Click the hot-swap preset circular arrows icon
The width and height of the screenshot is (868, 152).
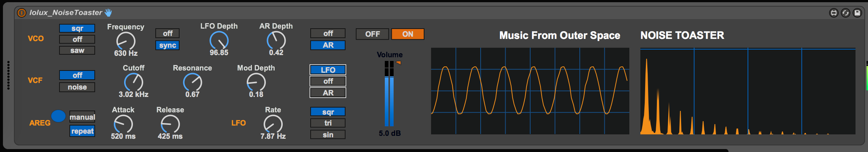pos(845,13)
